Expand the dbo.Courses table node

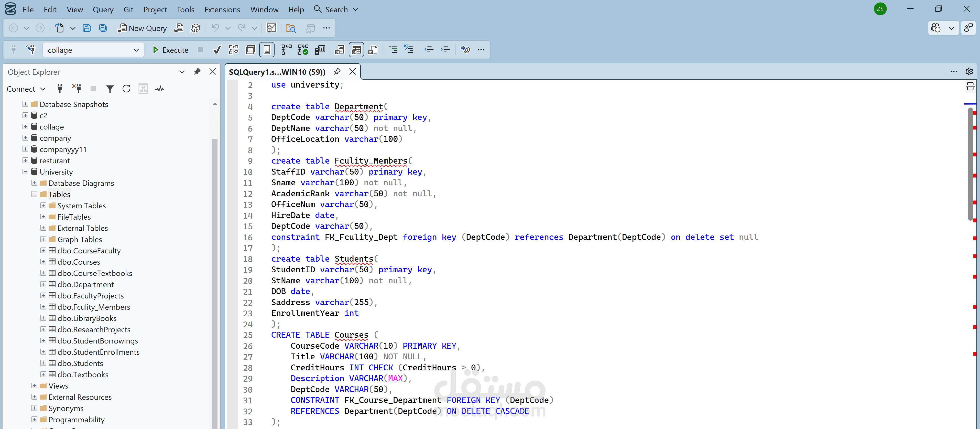coord(43,262)
